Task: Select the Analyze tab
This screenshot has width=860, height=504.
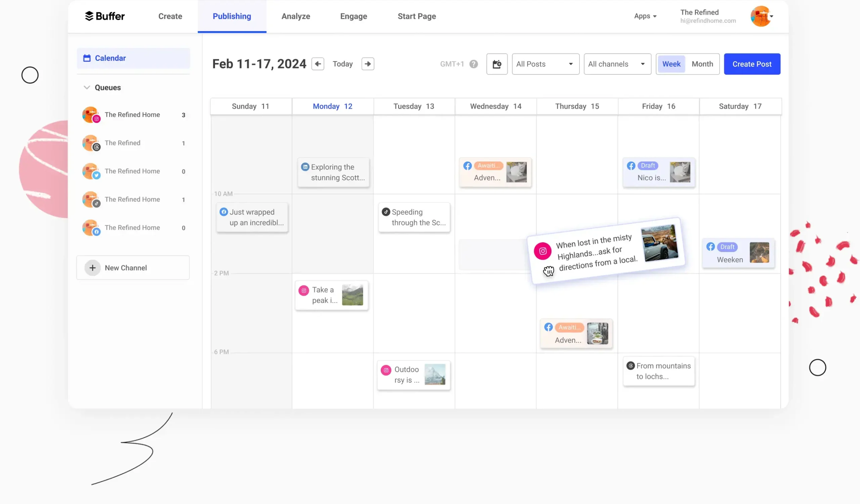Action: click(x=295, y=16)
